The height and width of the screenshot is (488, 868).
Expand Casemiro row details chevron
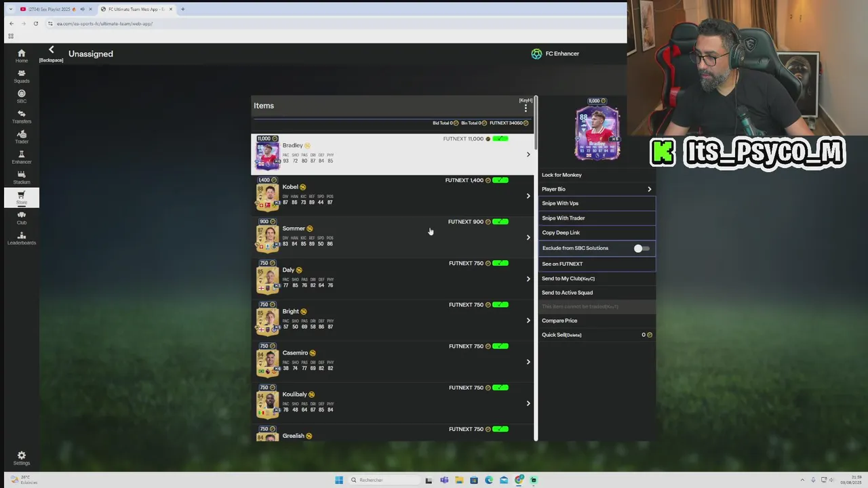[528, 362]
